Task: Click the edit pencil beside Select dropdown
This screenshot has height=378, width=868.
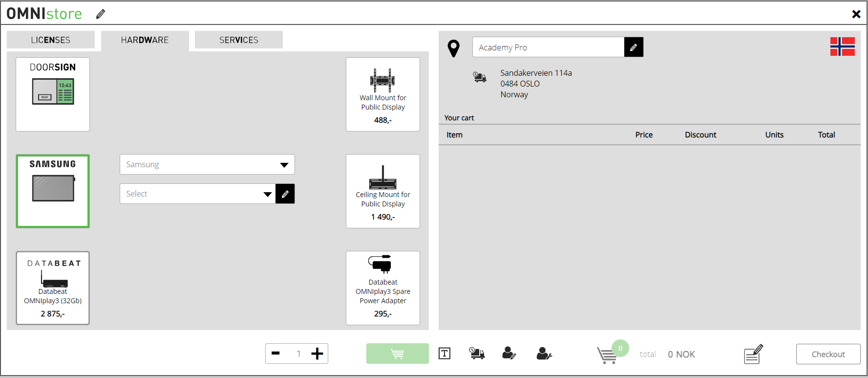Action: click(x=285, y=194)
